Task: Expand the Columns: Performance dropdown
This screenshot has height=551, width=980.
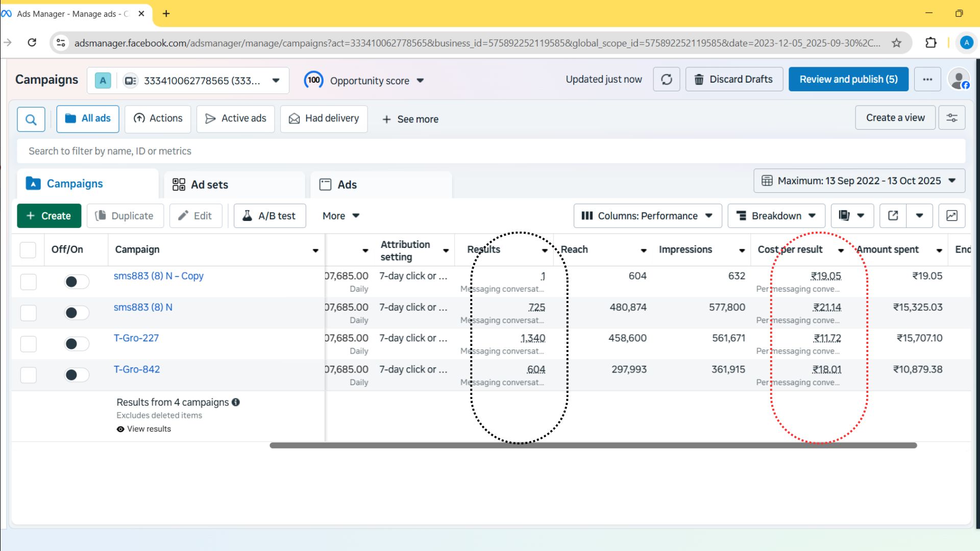Action: 647,216
